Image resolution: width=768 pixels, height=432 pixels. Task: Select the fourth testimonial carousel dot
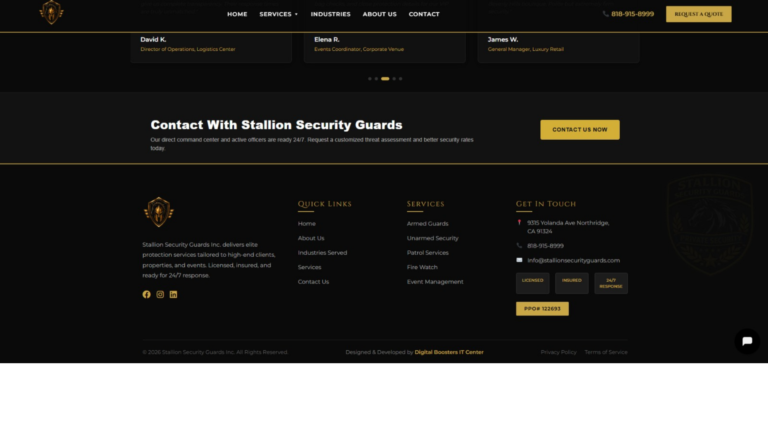click(394, 78)
